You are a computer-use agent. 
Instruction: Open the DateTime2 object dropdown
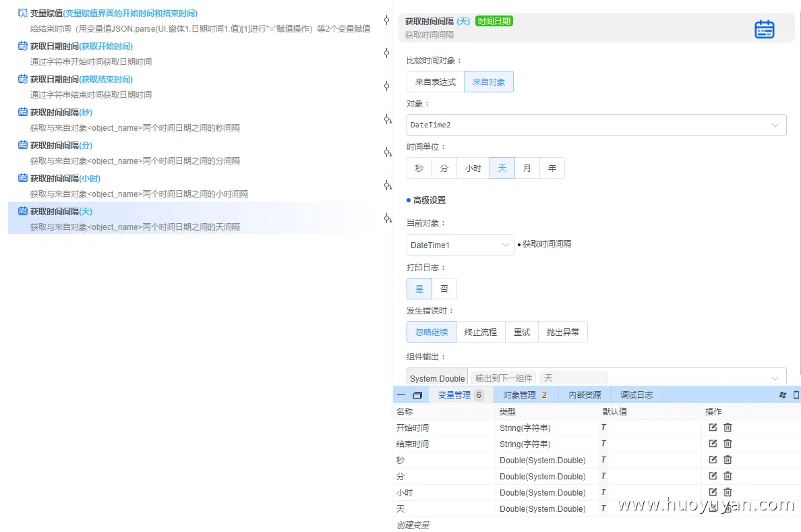click(596, 125)
